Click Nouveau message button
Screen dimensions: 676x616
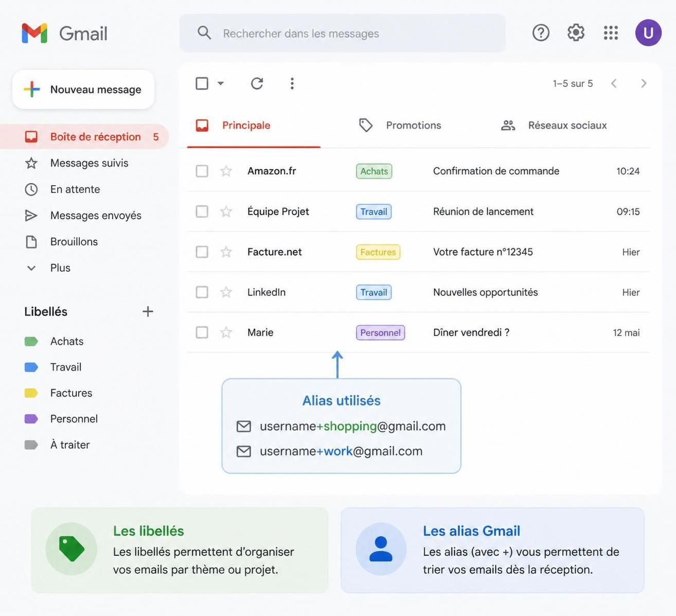tap(83, 90)
